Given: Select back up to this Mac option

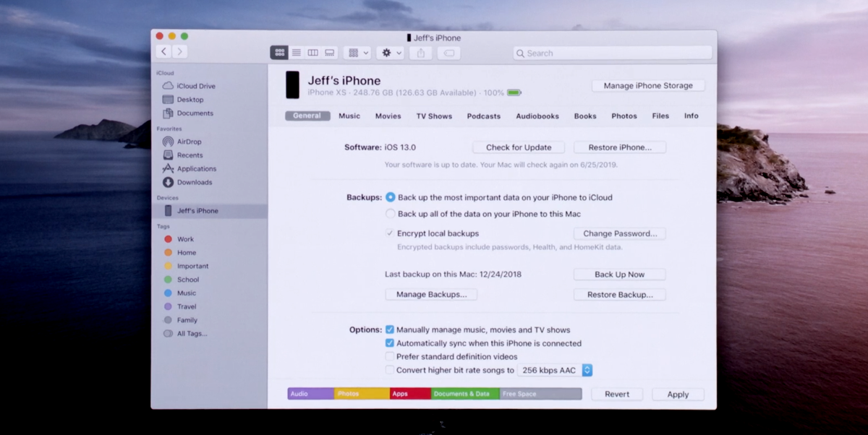Looking at the screenshot, I should [x=391, y=214].
